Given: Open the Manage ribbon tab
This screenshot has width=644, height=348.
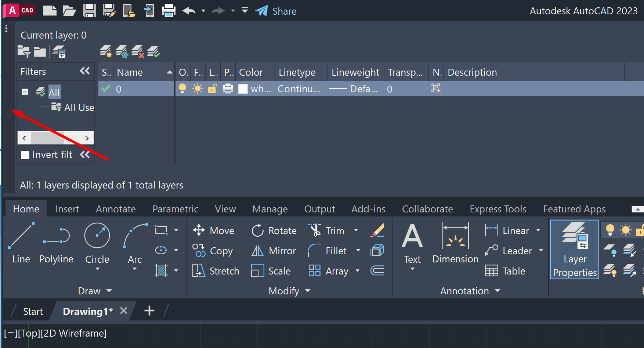Looking at the screenshot, I should click(x=270, y=209).
